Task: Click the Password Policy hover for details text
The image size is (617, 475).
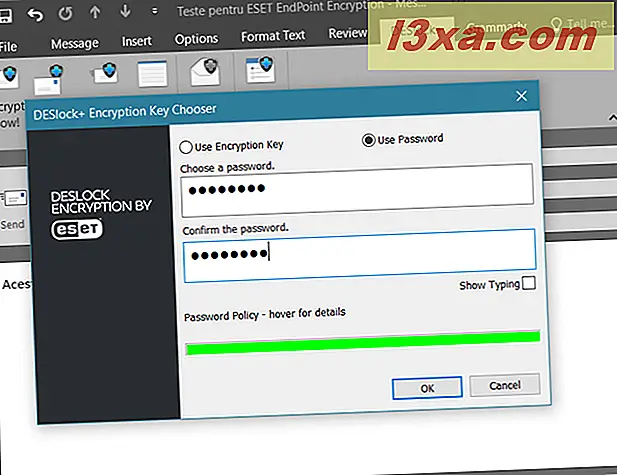Action: coord(264,314)
